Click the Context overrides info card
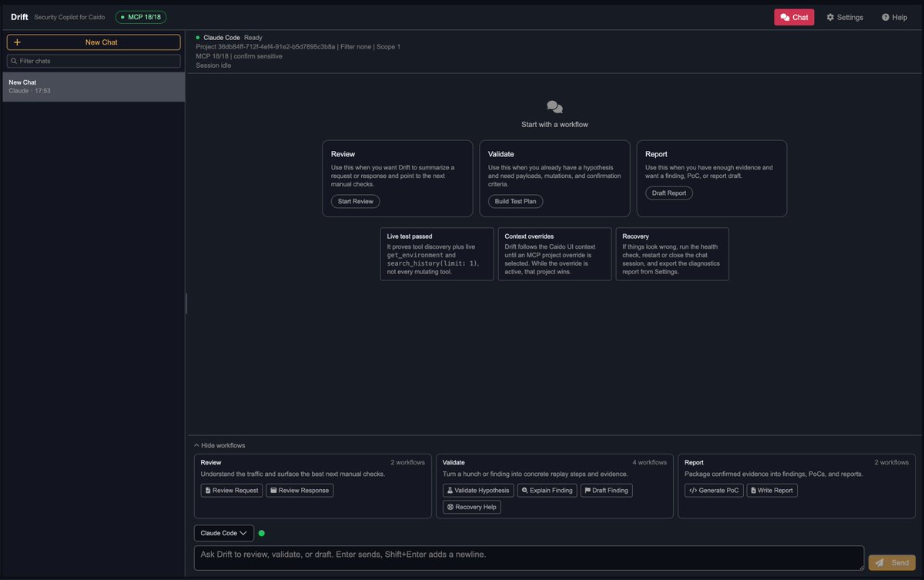Screen dimensions: 924x580 pos(554,253)
